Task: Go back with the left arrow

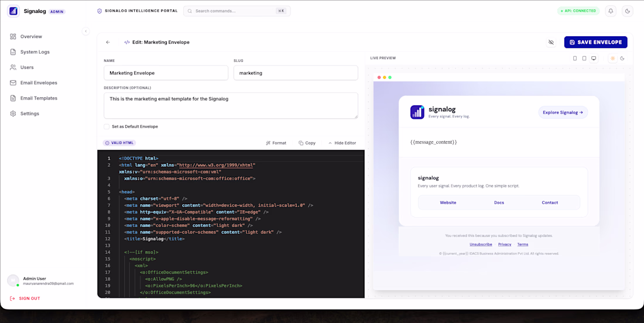Action: click(108, 42)
